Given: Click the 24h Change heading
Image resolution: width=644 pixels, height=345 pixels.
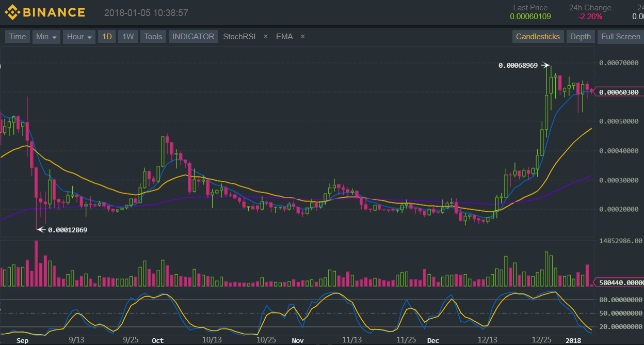Looking at the screenshot, I should point(590,8).
